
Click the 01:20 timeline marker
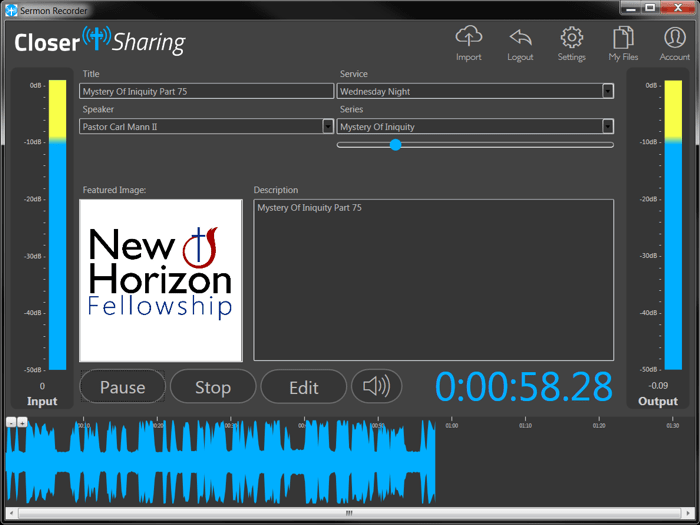(599, 425)
